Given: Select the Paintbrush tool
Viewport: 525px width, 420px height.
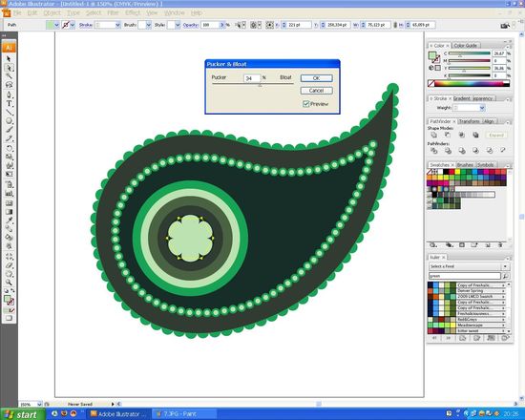Looking at the screenshot, I should 9,130.
